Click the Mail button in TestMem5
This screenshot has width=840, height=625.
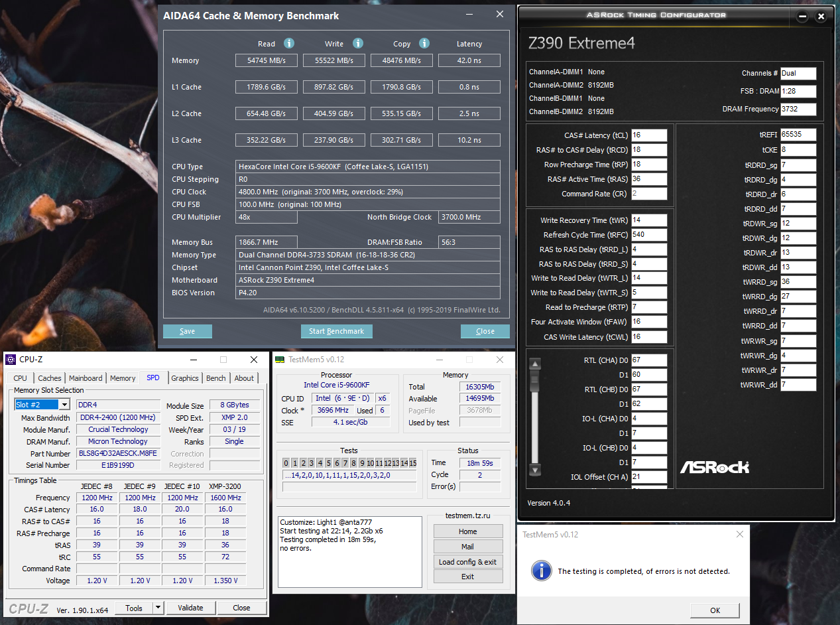tap(468, 547)
